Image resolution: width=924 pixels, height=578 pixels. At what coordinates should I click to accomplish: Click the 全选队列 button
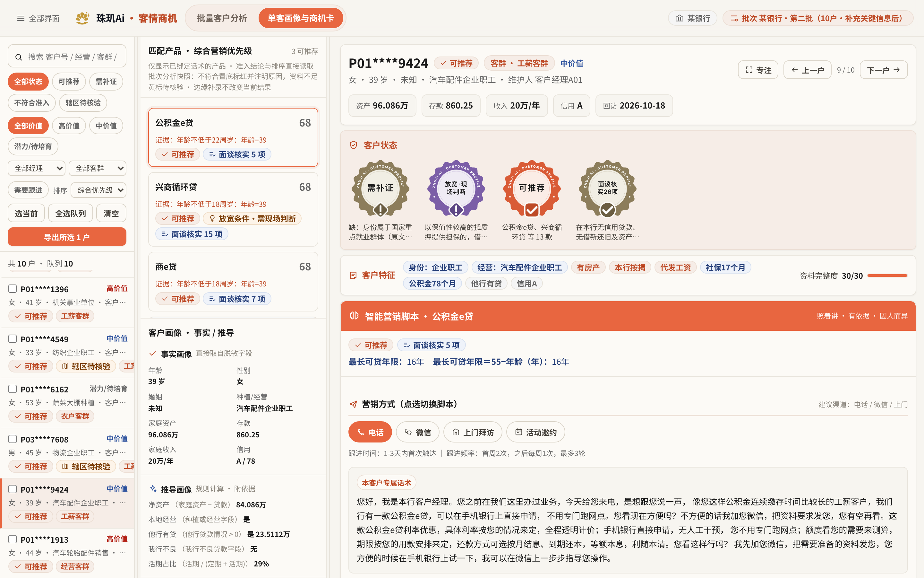pyautogui.click(x=71, y=213)
